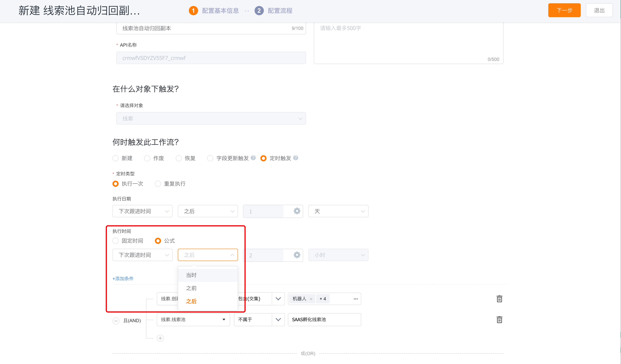The image size is (621, 364).
Task: Click the execution time value field showing 2
Action: point(263,255)
